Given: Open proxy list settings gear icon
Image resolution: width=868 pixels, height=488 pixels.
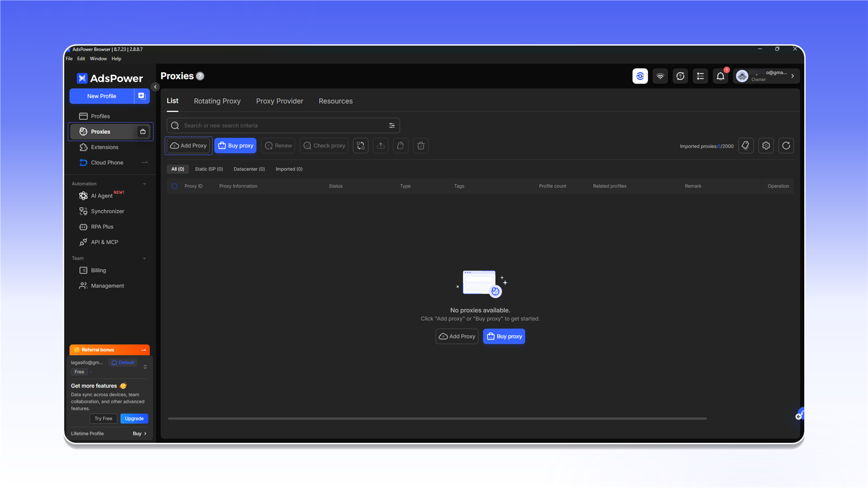Looking at the screenshot, I should [x=766, y=145].
